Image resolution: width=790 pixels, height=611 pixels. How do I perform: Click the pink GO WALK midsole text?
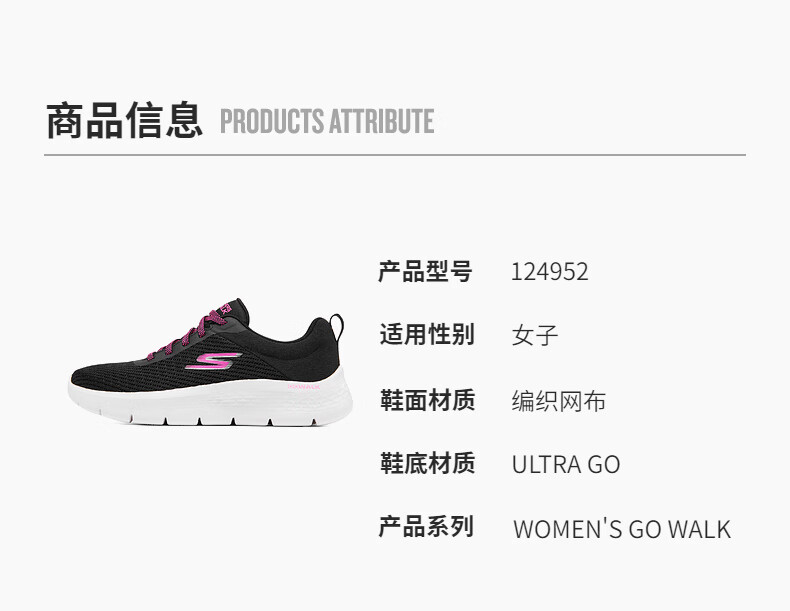[304, 386]
